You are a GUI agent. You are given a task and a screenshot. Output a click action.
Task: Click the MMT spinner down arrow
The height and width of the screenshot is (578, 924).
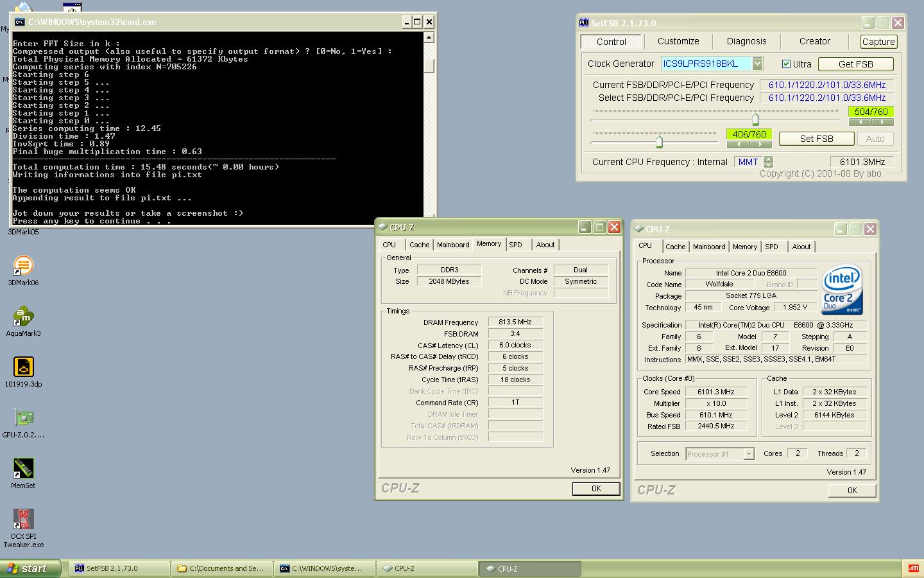769,164
